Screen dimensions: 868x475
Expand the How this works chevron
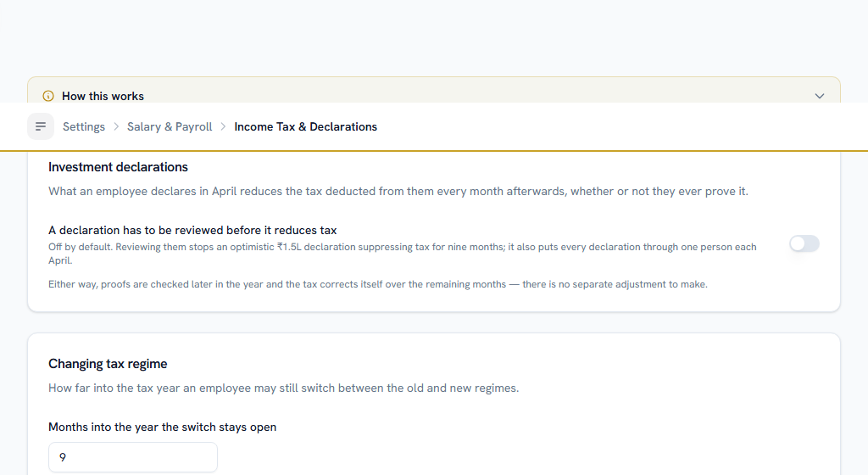[820, 96]
